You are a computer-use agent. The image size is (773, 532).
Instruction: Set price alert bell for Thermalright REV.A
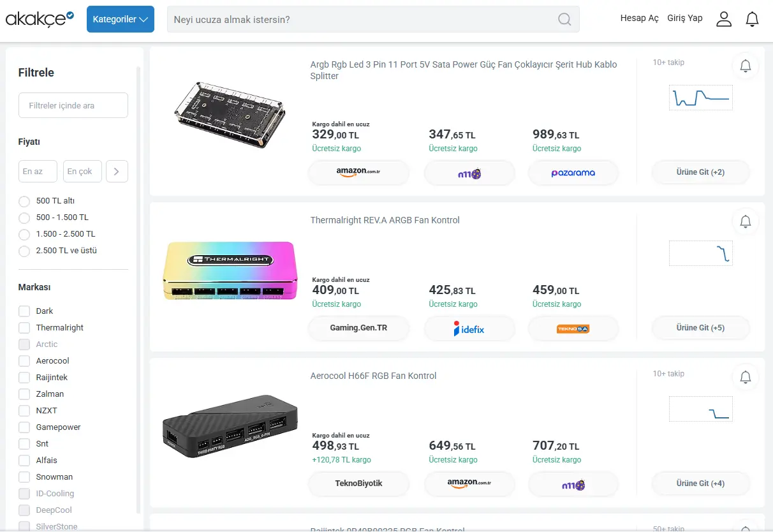(746, 221)
